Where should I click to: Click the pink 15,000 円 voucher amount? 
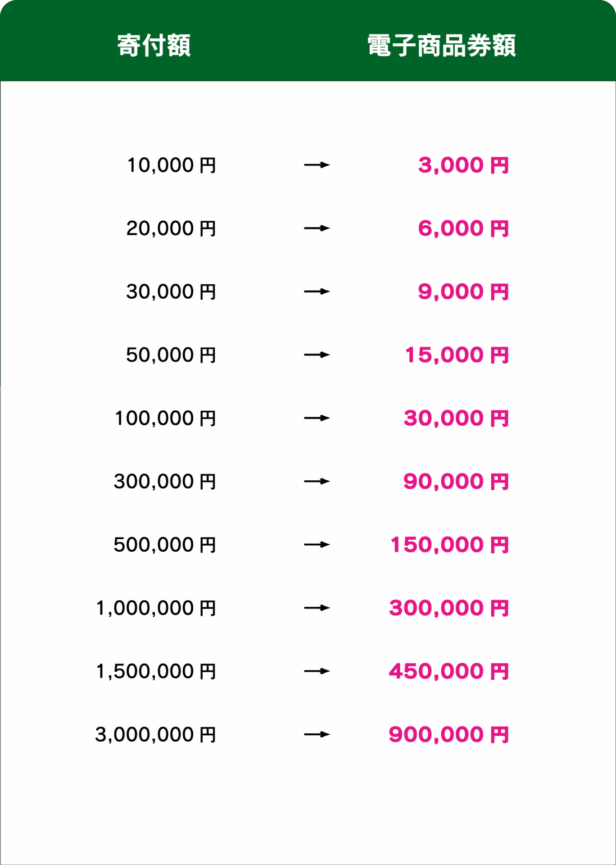(457, 355)
